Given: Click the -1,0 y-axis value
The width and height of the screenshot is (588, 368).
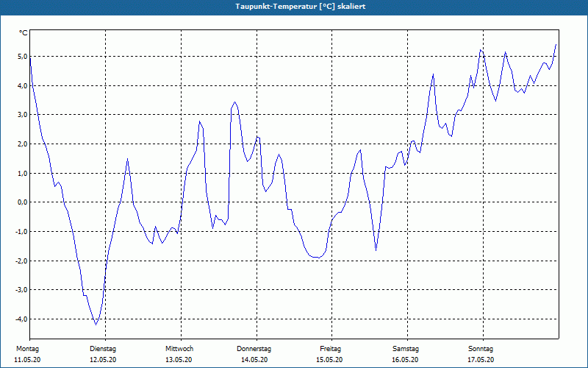Looking at the screenshot, I should click(x=21, y=232).
